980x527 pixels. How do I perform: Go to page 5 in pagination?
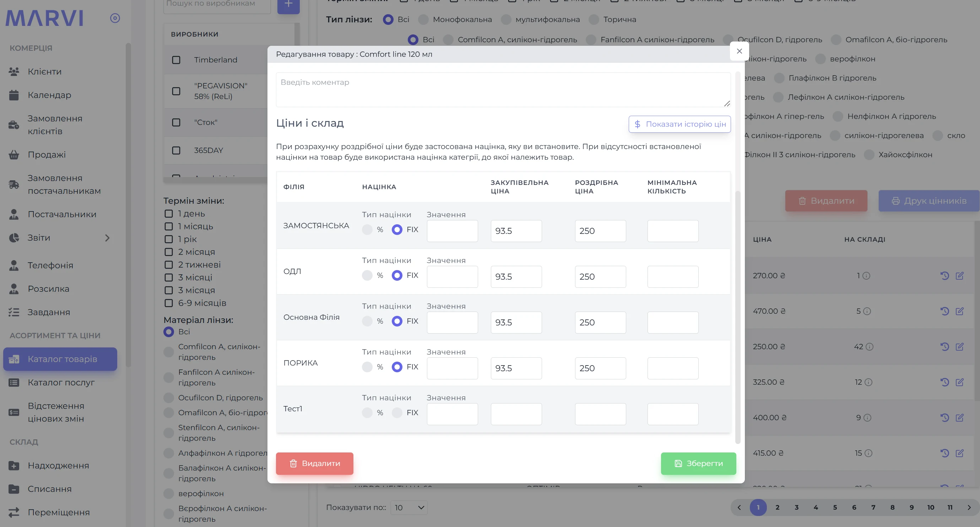click(835, 507)
